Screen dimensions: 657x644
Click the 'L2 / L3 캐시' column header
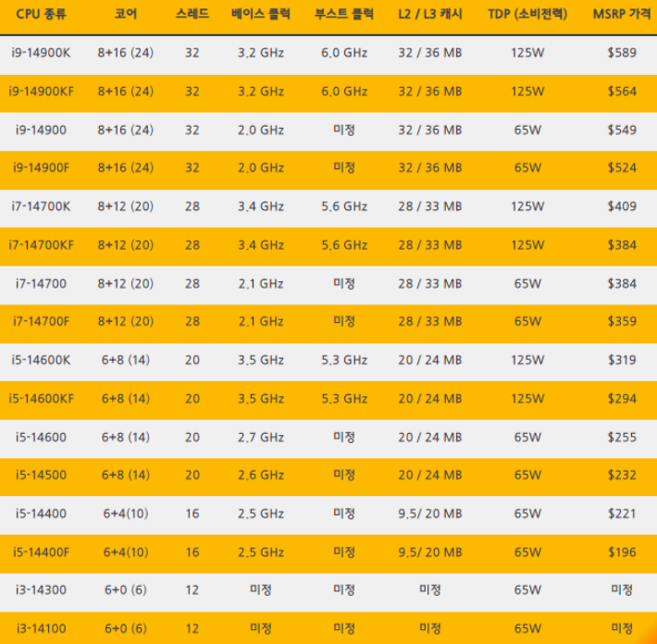click(430, 14)
